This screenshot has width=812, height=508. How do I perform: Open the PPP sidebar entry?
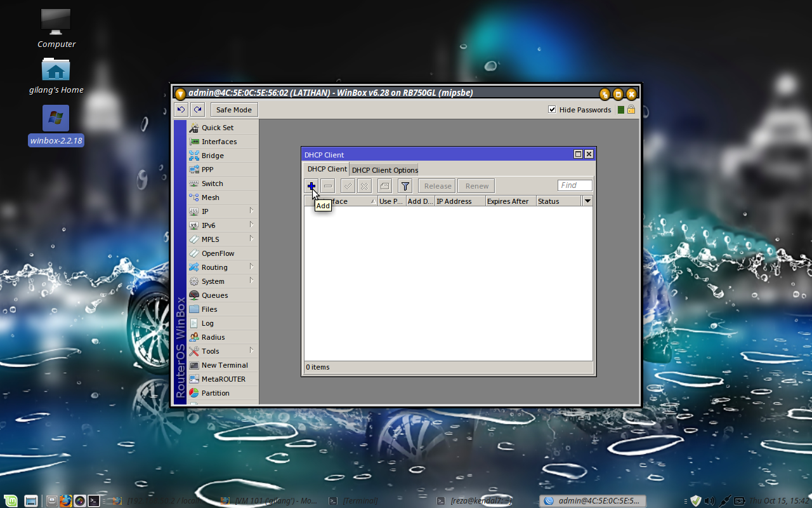click(223, 170)
